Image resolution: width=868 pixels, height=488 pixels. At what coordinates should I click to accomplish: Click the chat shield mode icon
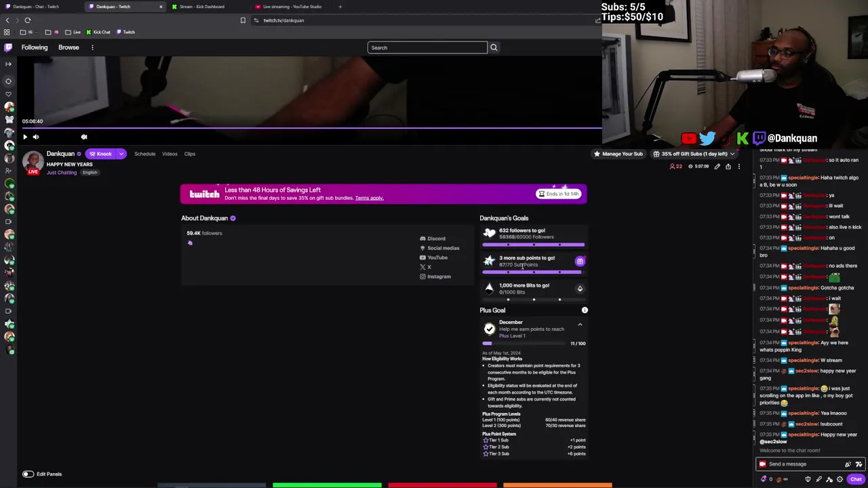pos(808,479)
